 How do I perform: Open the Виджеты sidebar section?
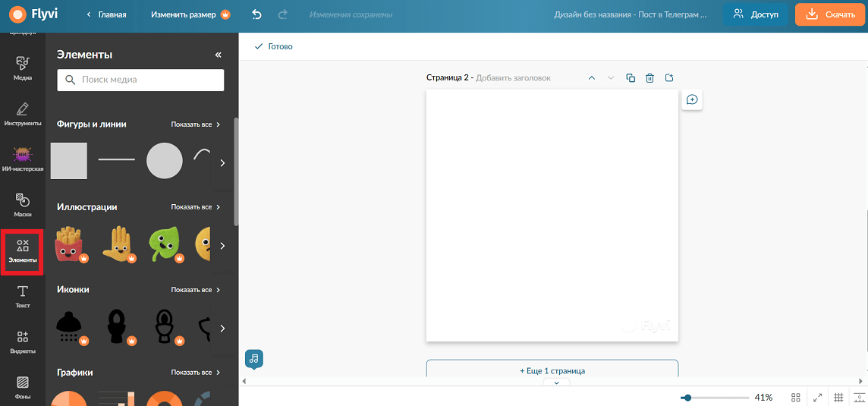click(23, 342)
